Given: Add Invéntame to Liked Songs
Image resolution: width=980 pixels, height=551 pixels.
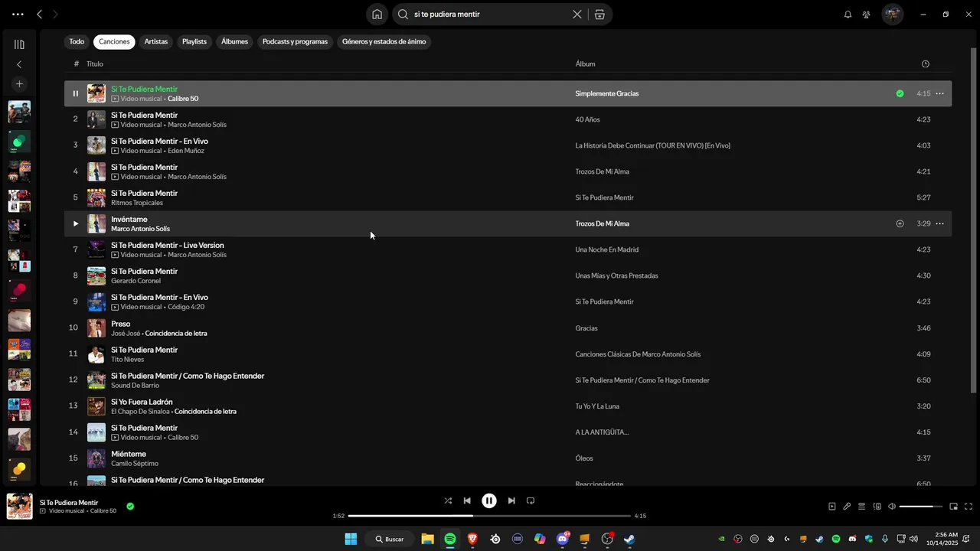Looking at the screenshot, I should point(900,223).
